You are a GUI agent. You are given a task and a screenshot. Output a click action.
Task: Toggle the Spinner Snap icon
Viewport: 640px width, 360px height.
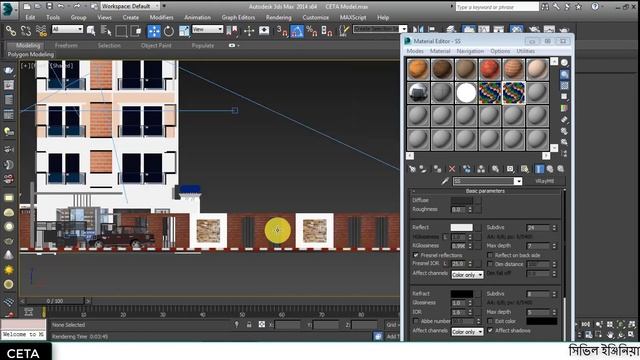point(327,31)
